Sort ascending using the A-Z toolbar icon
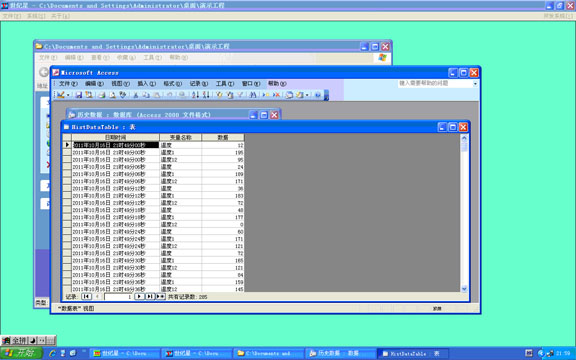This screenshot has height=360, width=576. click(195, 95)
